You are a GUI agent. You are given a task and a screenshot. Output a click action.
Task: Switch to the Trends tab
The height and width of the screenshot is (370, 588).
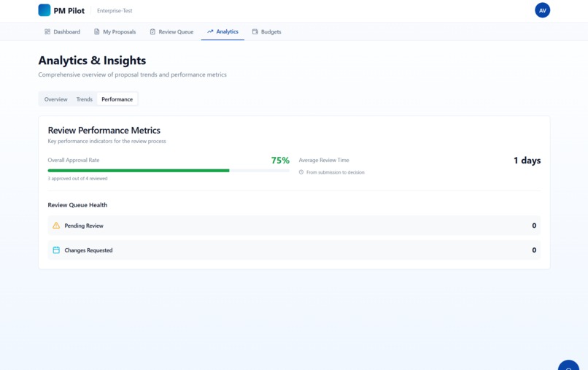(x=85, y=99)
